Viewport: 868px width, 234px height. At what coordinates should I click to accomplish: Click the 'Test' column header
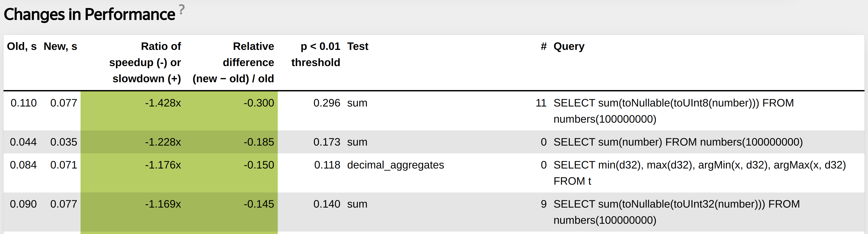point(358,47)
